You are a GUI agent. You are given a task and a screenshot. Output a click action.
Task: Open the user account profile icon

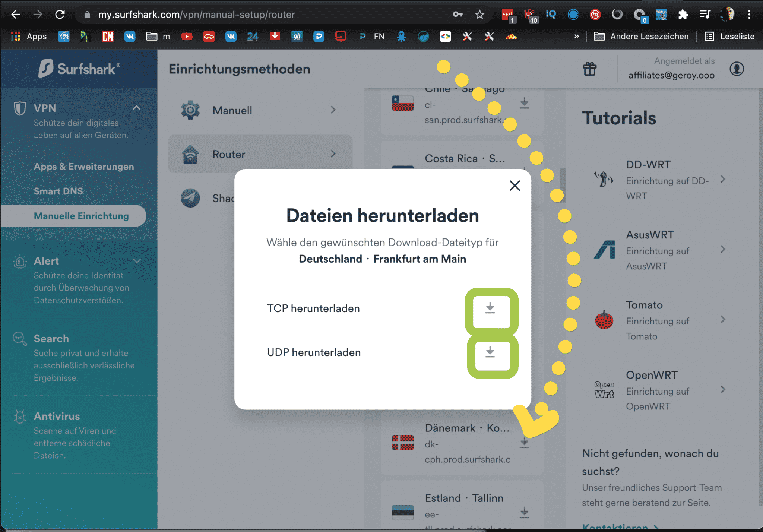(x=737, y=69)
